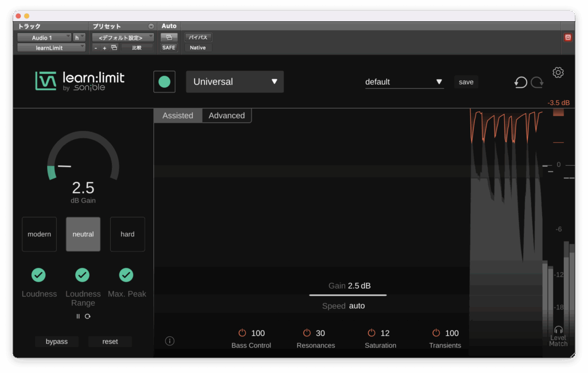This screenshot has width=588, height=373.
Task: Click the 0 dB marker on the level meter
Action: click(559, 165)
